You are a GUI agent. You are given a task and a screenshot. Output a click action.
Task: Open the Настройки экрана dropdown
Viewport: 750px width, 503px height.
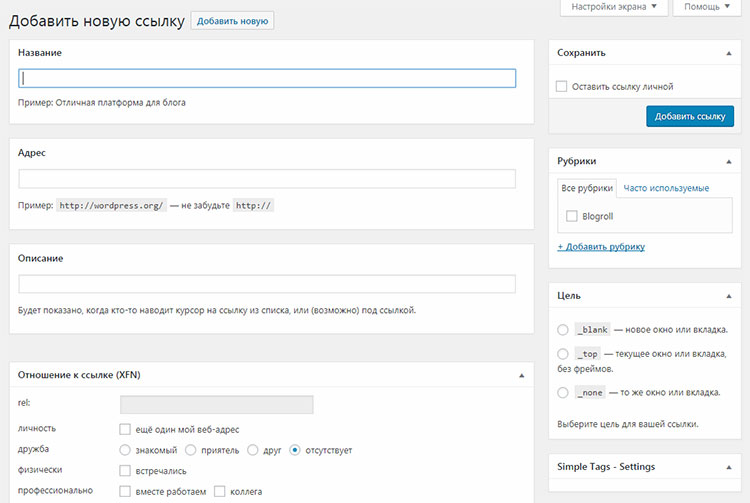[x=614, y=7]
